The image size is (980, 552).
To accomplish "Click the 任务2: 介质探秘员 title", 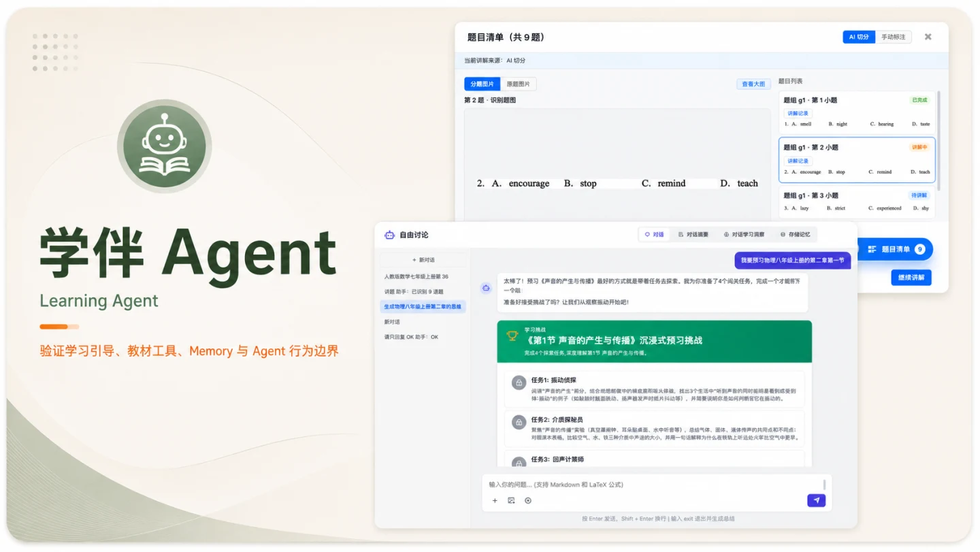I will pos(557,419).
